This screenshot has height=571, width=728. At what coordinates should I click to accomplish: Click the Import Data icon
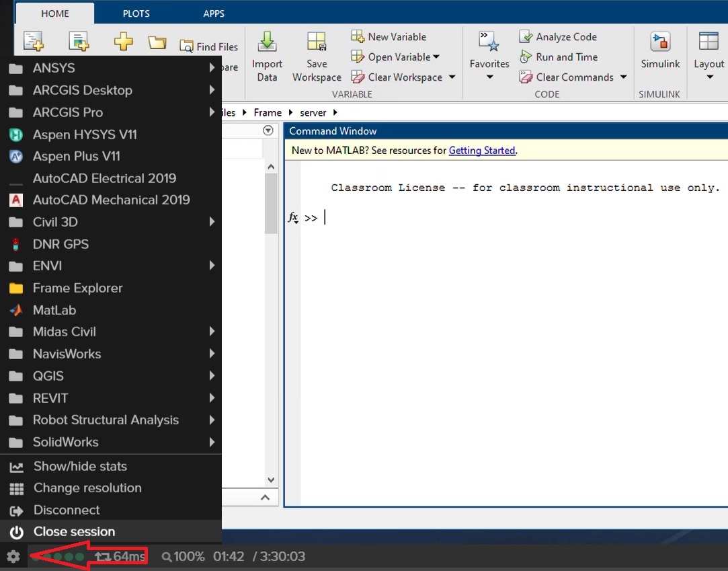(x=267, y=42)
